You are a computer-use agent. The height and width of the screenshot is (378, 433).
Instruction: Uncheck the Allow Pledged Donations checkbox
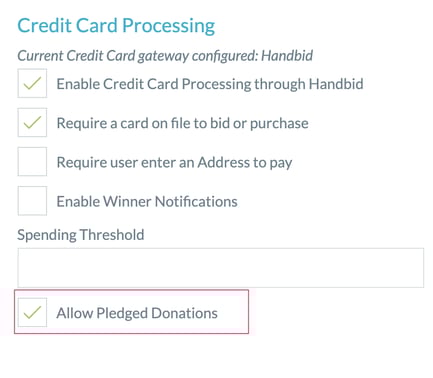[x=32, y=312]
